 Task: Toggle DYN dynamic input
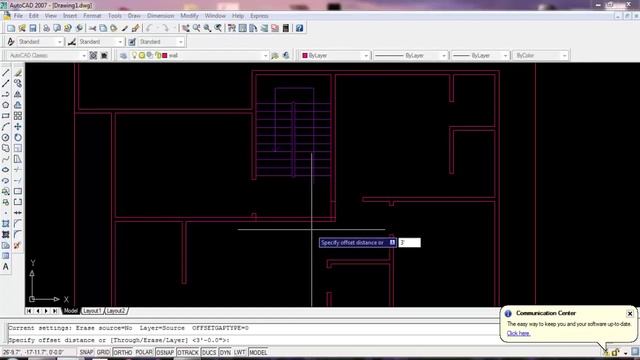pyautogui.click(x=225, y=352)
